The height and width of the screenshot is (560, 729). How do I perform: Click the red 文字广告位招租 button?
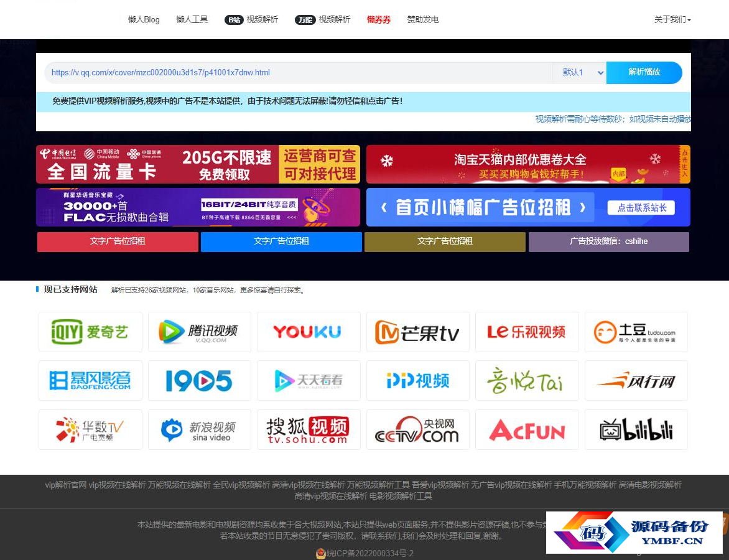[x=118, y=241]
